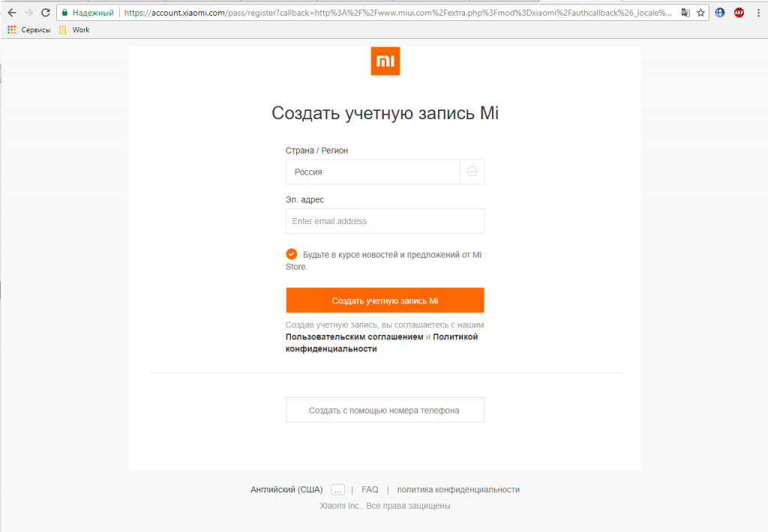
Task: Click Создать с помощью номера телефона
Action: point(385,411)
